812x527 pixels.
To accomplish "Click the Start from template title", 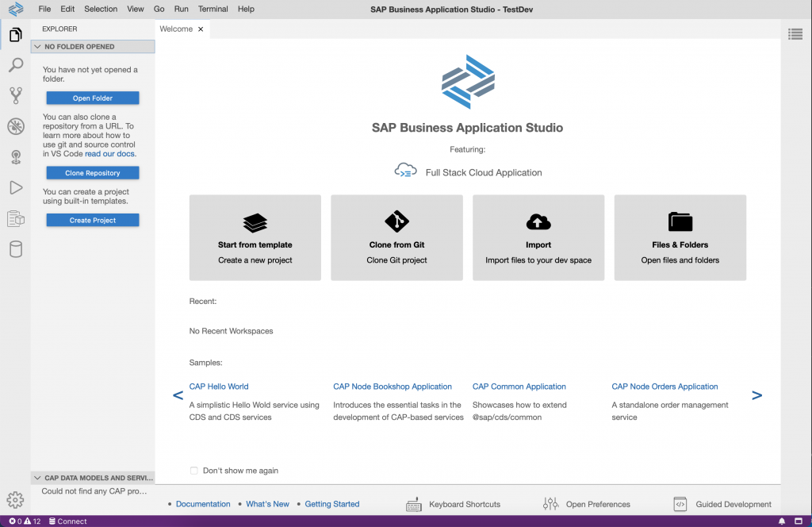I will (x=255, y=244).
